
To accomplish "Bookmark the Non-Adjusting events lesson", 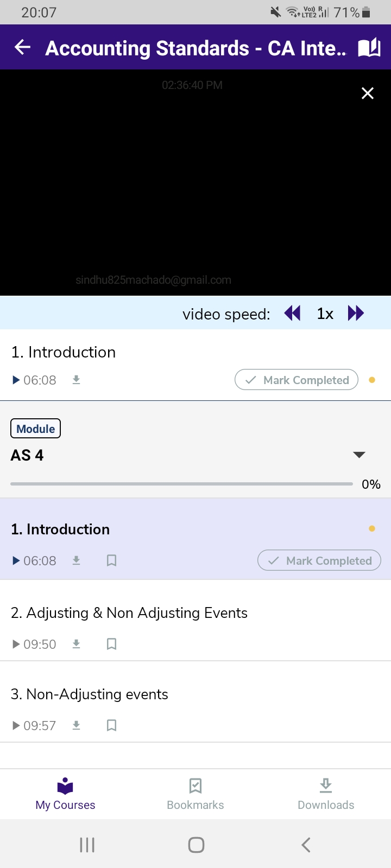I will pos(112,725).
